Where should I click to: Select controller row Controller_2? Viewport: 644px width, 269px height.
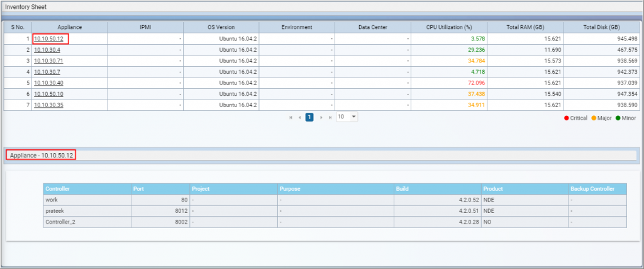(x=335, y=222)
